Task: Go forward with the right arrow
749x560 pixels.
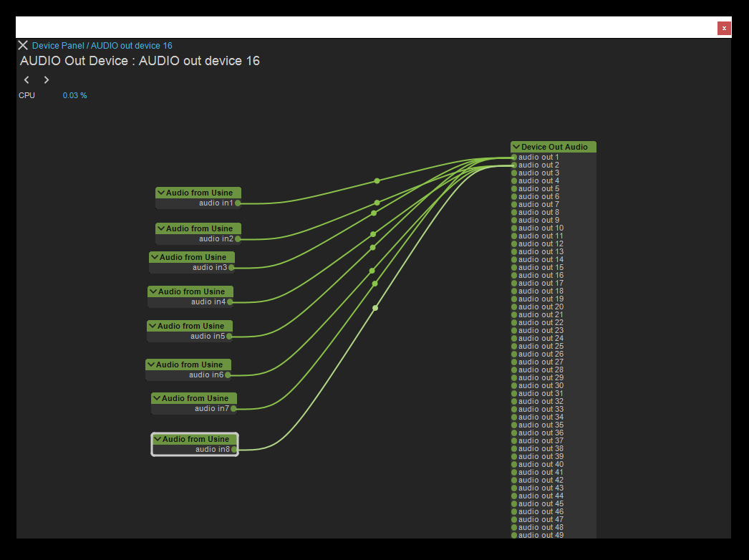Action: click(47, 79)
